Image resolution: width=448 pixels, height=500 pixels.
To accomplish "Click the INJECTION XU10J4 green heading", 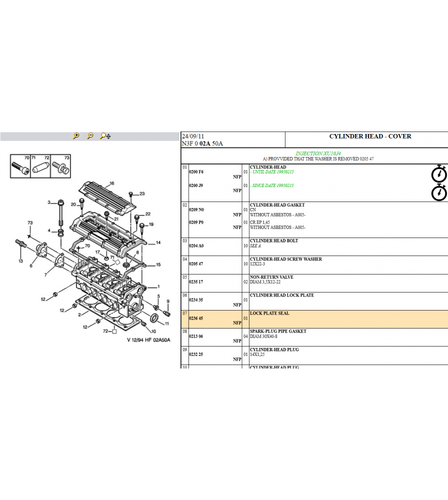I will click(x=318, y=153).
